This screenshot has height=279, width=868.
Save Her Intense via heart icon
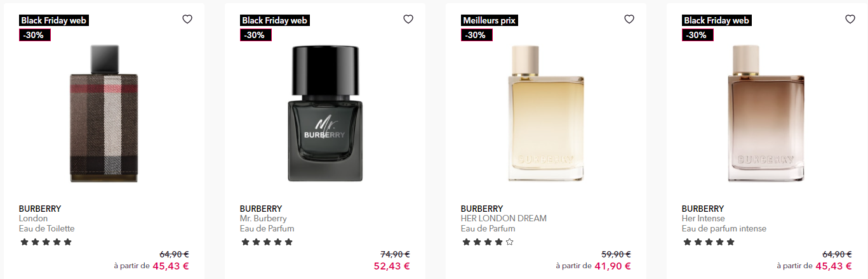[850, 19]
